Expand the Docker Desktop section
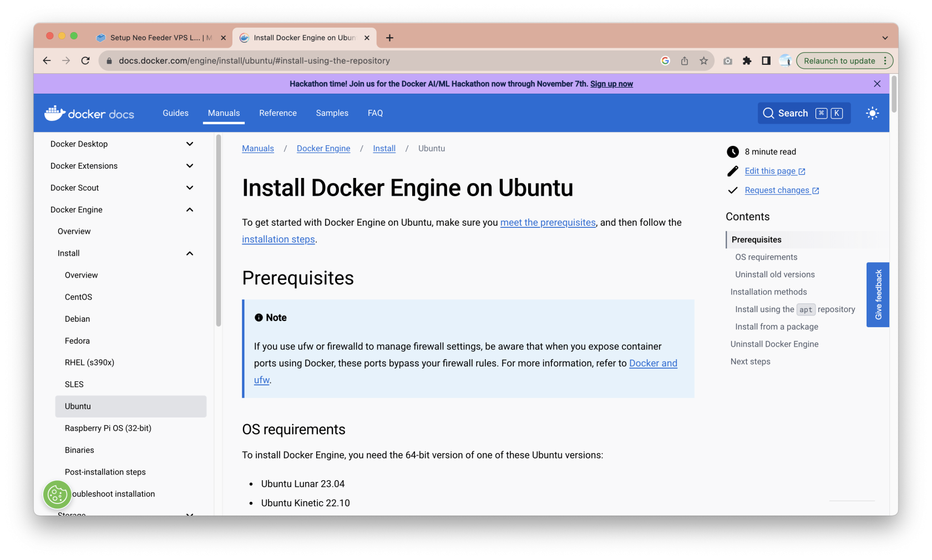932x560 pixels. click(190, 144)
